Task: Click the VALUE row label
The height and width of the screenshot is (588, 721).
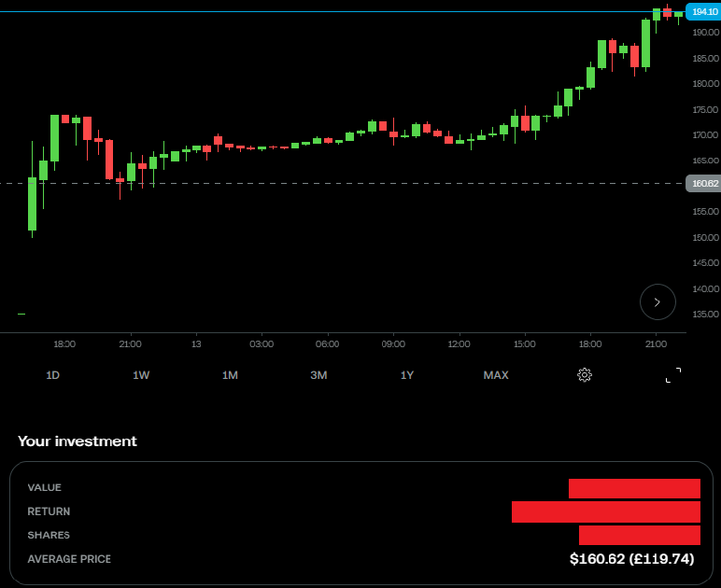Action: pyautogui.click(x=44, y=487)
